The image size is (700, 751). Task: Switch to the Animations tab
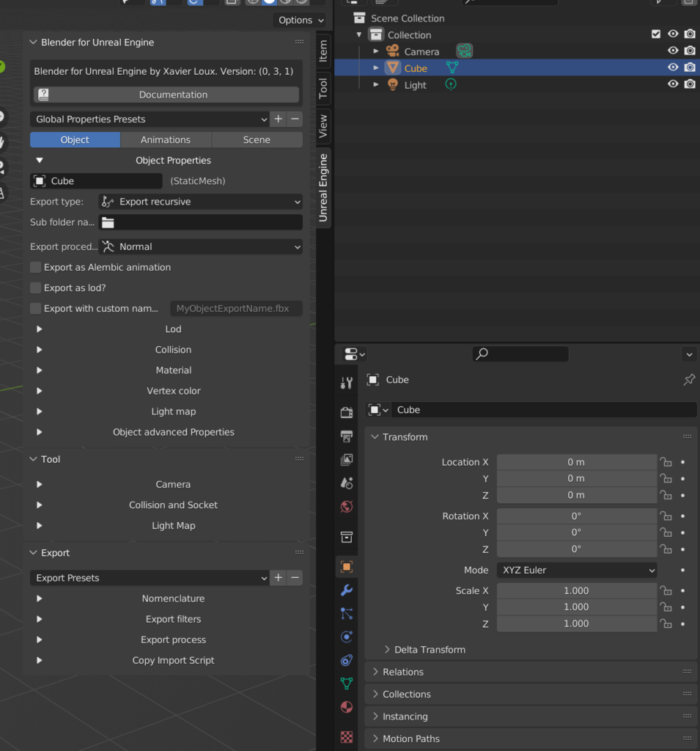pos(166,140)
